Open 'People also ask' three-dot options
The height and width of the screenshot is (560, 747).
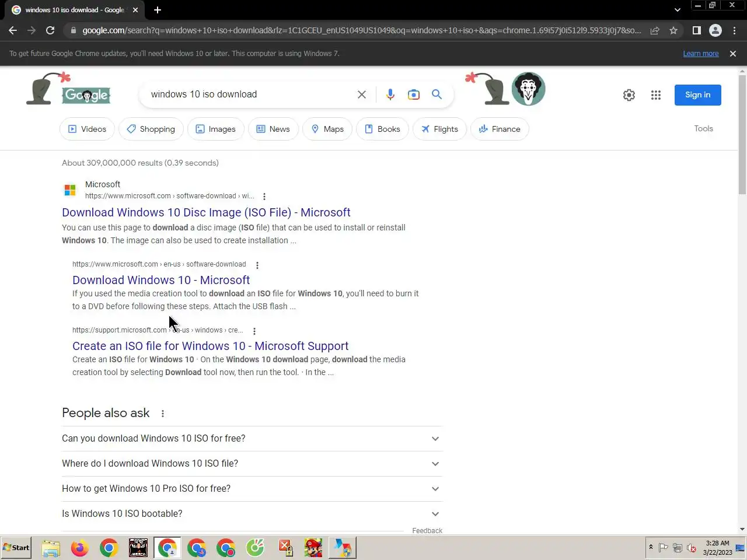point(163,414)
